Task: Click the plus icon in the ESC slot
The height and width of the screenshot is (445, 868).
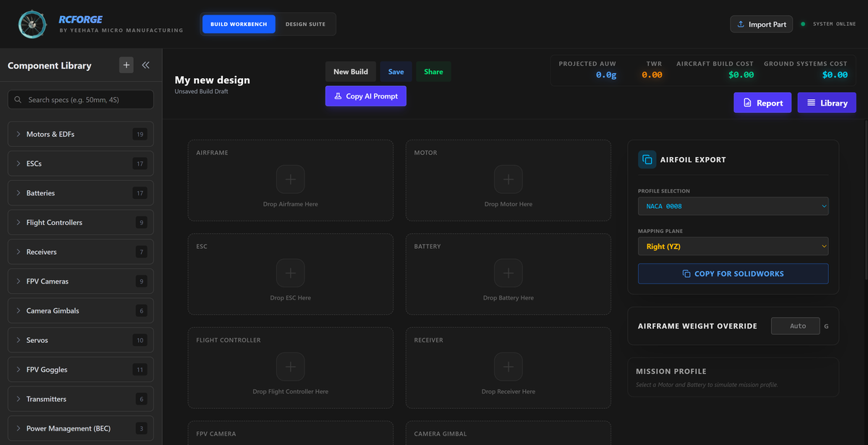Action: click(x=290, y=273)
